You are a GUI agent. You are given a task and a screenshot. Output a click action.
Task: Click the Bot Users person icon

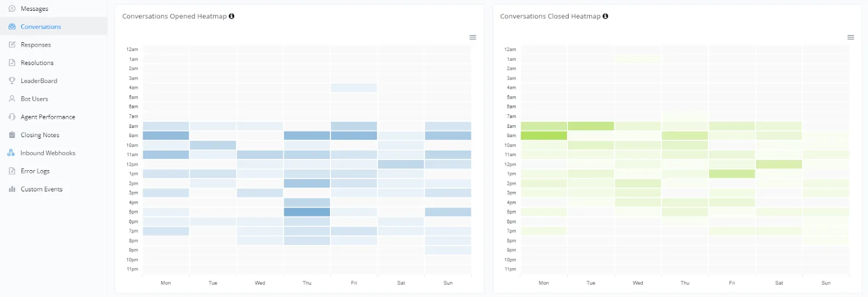(12, 99)
